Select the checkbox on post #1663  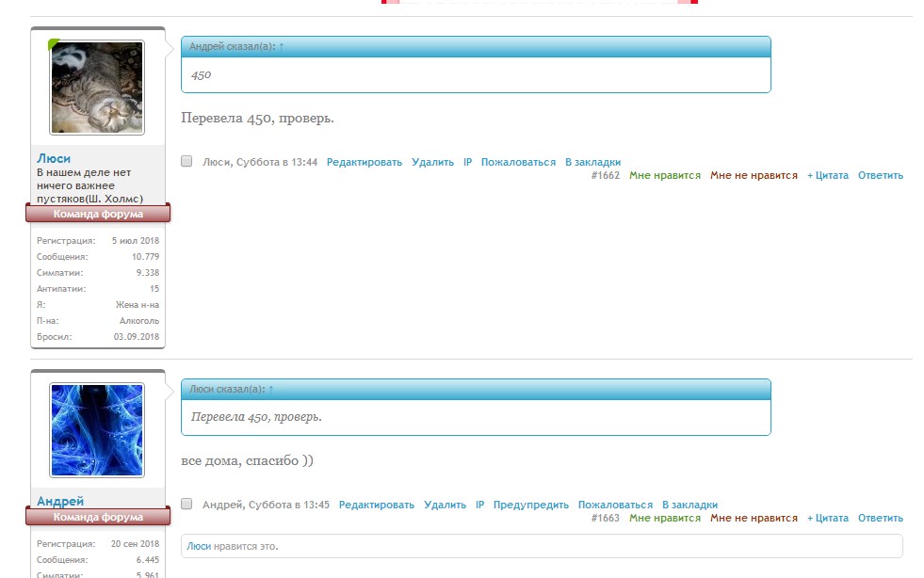point(186,504)
